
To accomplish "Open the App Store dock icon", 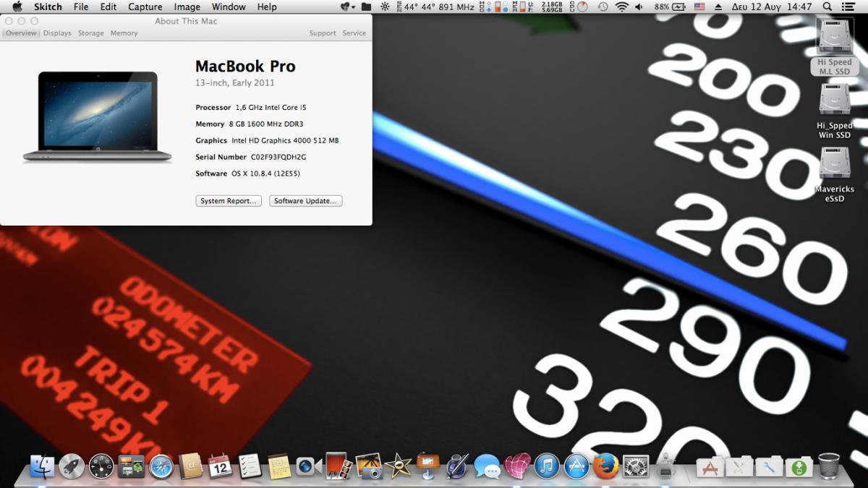I will (x=576, y=466).
